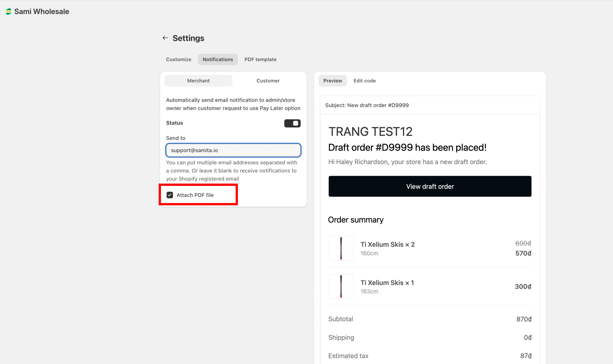The image size is (613, 364).
Task: Switch to the Customize tab
Action: (x=178, y=59)
